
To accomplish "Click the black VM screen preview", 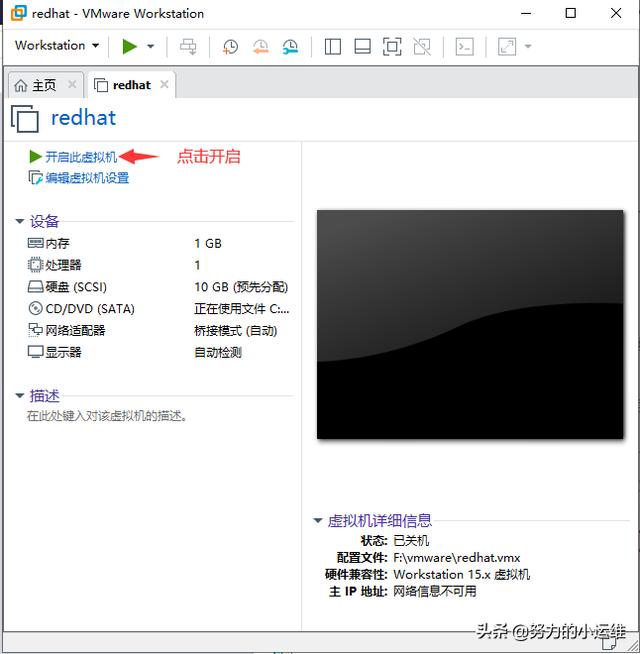I will coord(470,324).
